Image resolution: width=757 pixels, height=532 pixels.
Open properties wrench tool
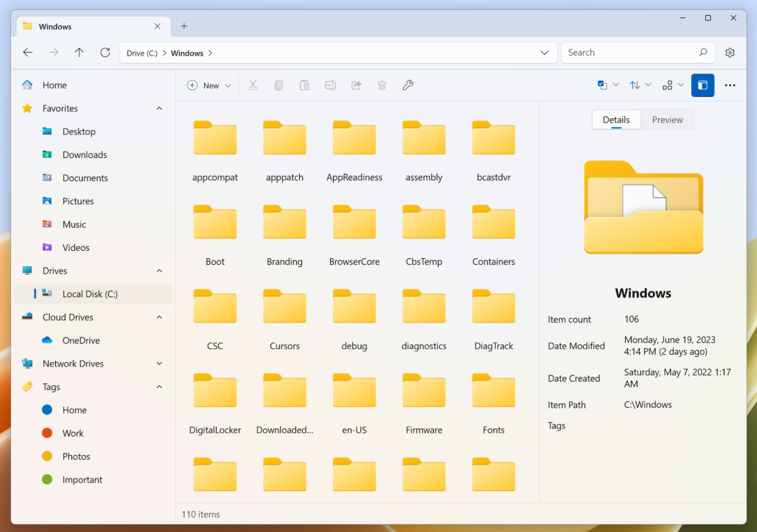click(x=408, y=85)
